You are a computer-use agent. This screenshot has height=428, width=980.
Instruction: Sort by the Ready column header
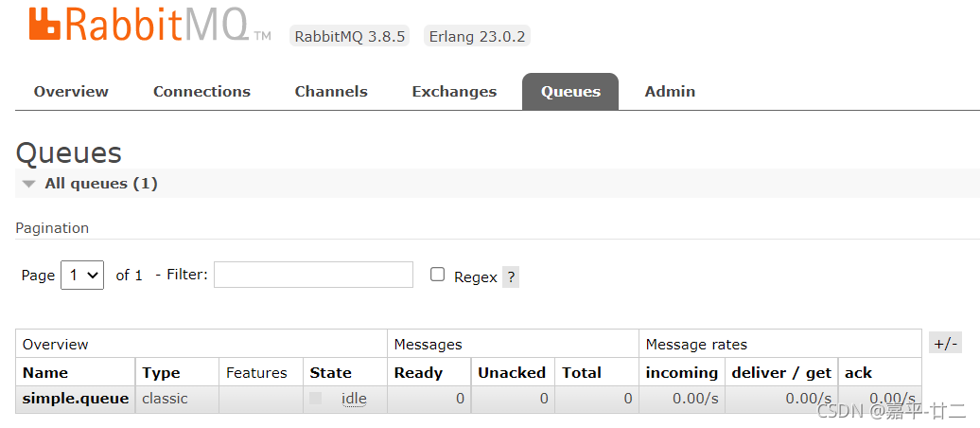418,373
